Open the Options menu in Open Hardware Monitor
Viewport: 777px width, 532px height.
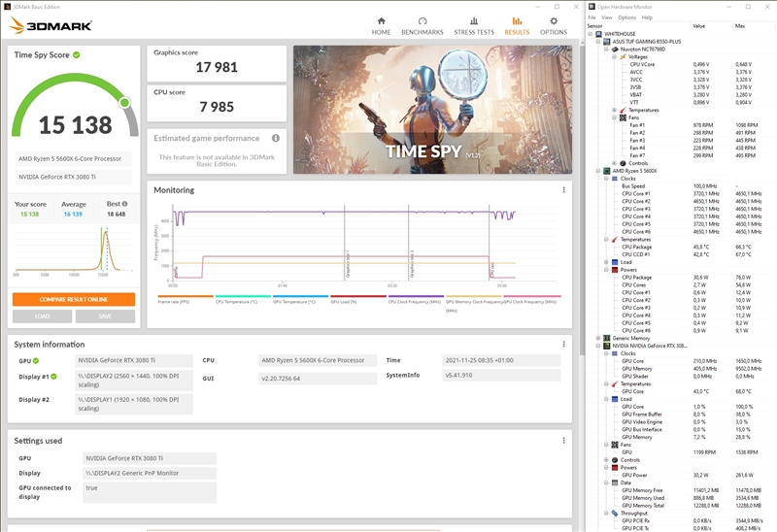tap(626, 17)
